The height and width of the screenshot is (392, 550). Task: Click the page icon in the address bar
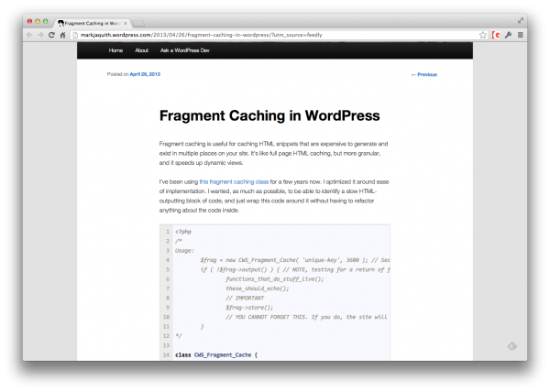coord(75,35)
